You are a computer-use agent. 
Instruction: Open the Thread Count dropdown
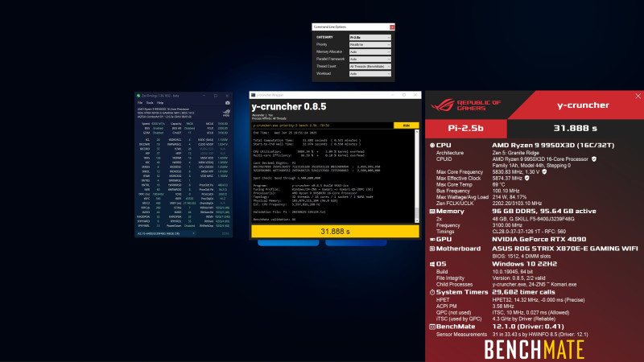369,66
